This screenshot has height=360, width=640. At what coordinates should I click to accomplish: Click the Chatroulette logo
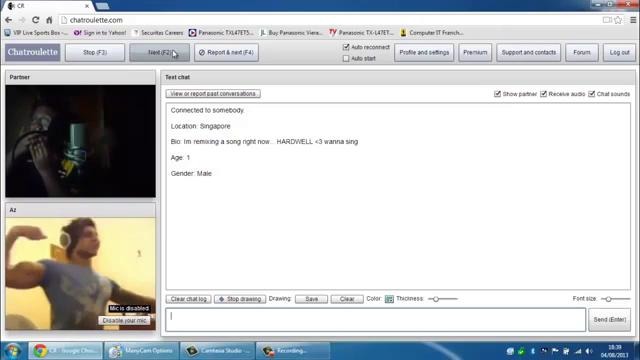(x=33, y=52)
